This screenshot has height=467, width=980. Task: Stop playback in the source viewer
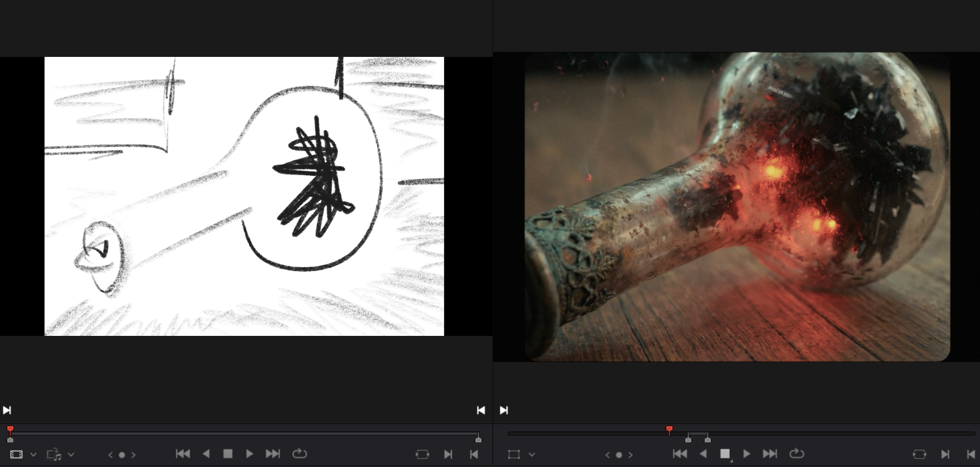tap(228, 454)
